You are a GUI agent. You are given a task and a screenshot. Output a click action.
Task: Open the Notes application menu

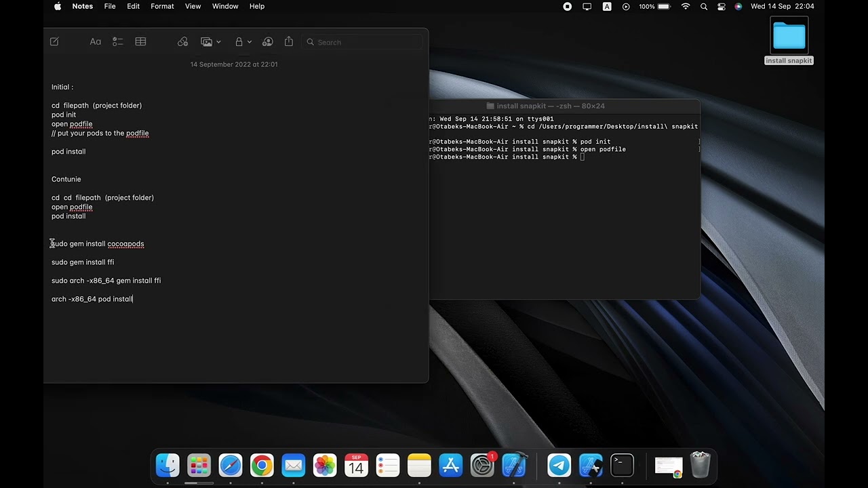[83, 6]
